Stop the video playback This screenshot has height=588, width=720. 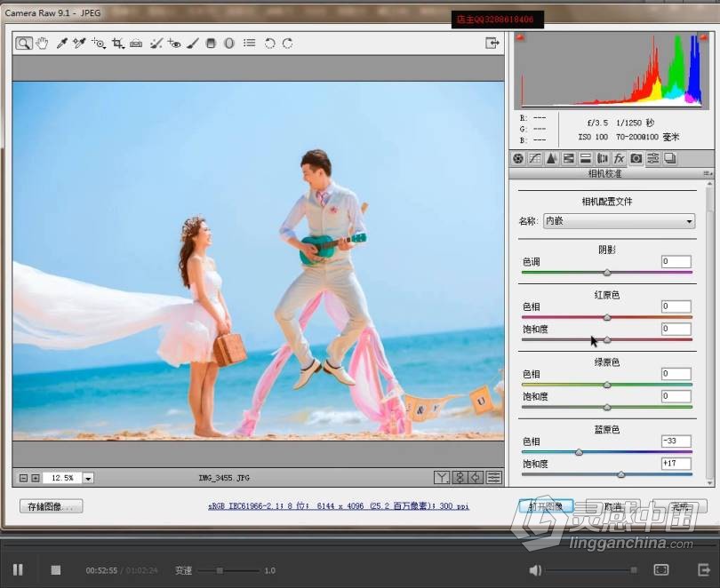pos(56,570)
